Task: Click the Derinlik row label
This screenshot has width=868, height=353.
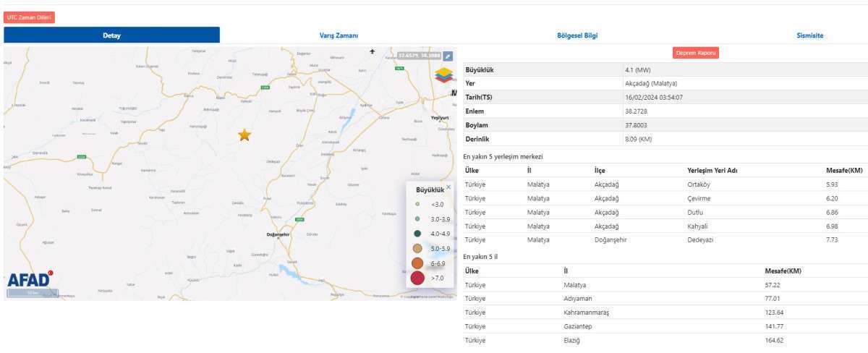Action: 477,139
